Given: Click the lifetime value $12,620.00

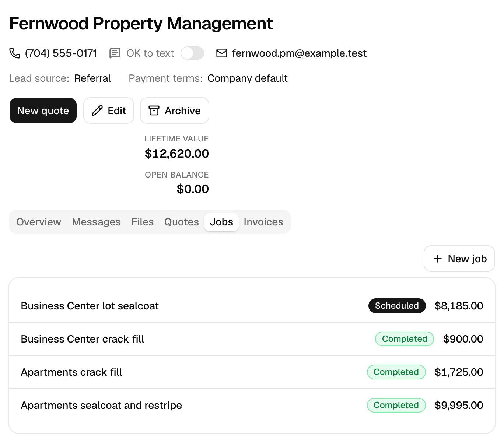Looking at the screenshot, I should (177, 154).
